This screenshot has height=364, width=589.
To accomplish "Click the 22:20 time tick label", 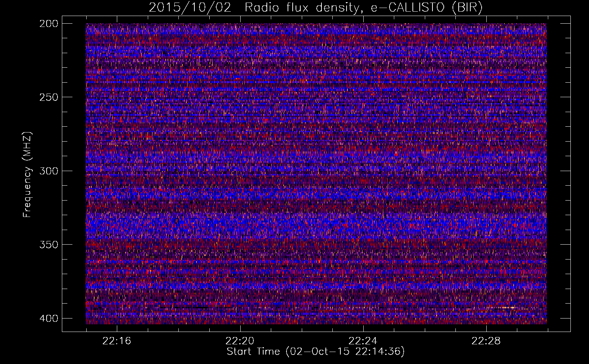I will (x=240, y=341).
